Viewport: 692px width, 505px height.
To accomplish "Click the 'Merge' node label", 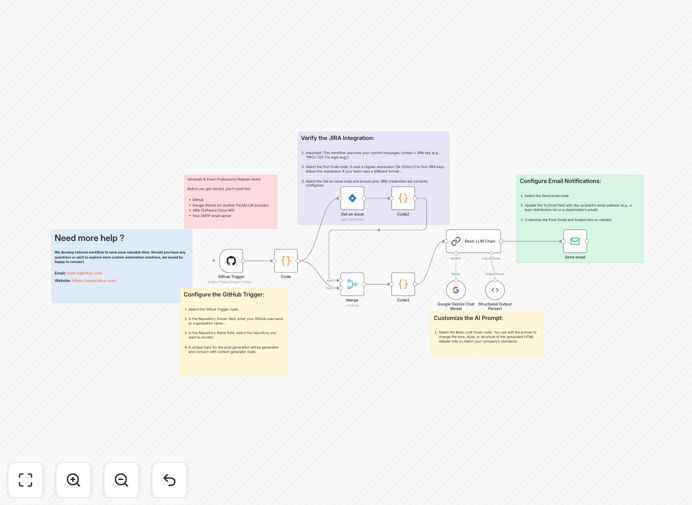I will click(x=352, y=300).
